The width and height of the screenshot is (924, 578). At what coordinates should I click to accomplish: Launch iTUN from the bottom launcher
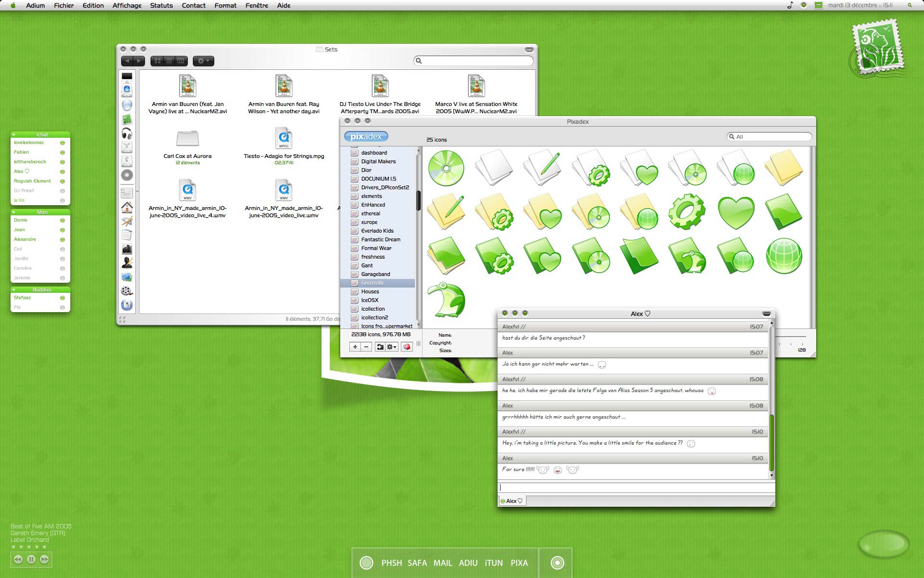click(x=494, y=563)
